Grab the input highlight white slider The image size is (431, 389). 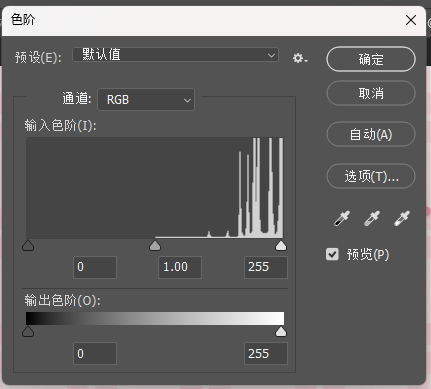click(281, 246)
